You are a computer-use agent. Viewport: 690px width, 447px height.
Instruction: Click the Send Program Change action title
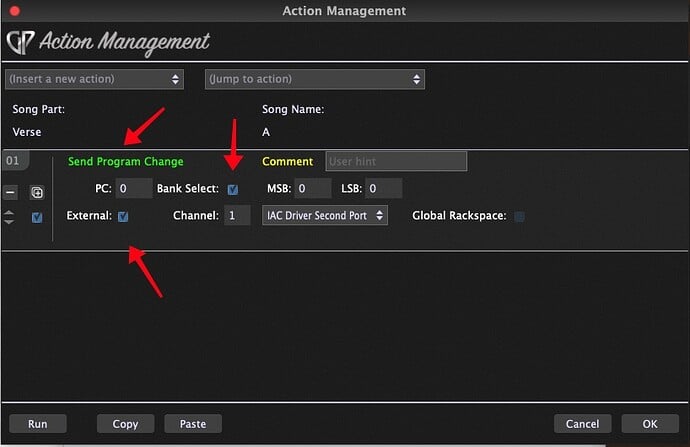[126, 161]
